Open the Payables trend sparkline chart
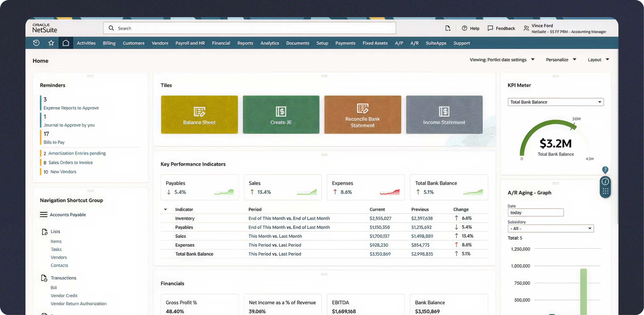The height and width of the screenshot is (315, 644). [x=224, y=192]
